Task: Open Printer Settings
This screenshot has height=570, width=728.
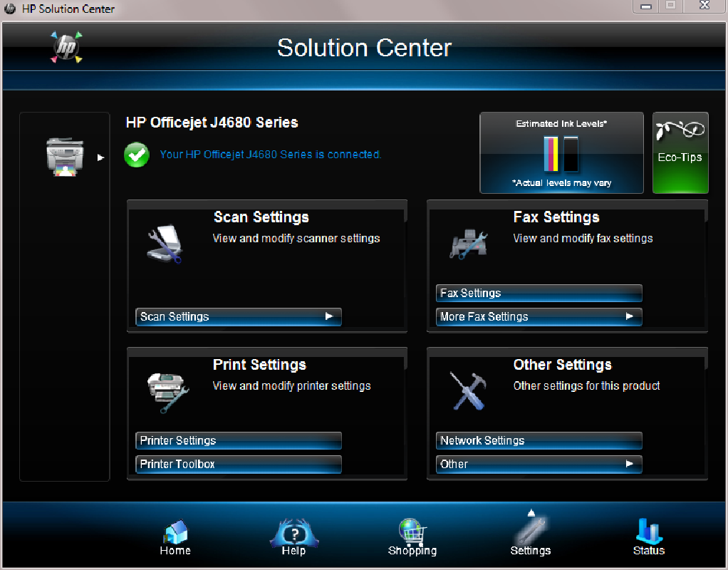Action: (x=239, y=440)
